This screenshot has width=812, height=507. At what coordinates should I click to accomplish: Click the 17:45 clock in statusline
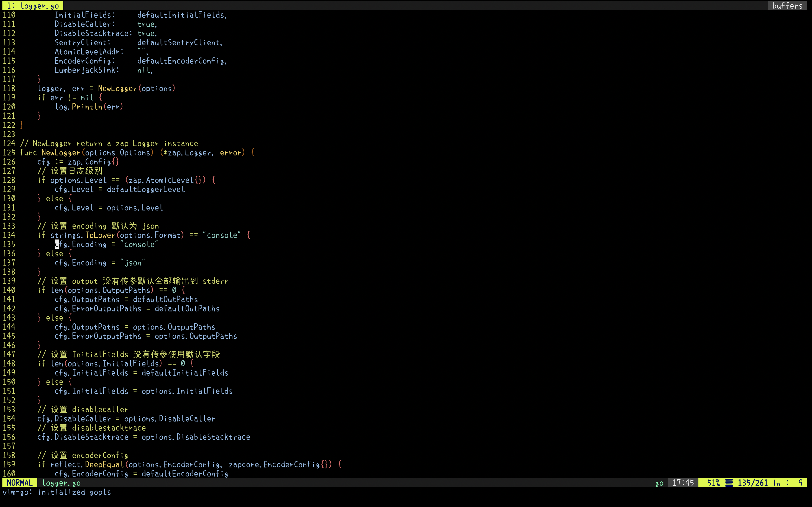click(683, 483)
